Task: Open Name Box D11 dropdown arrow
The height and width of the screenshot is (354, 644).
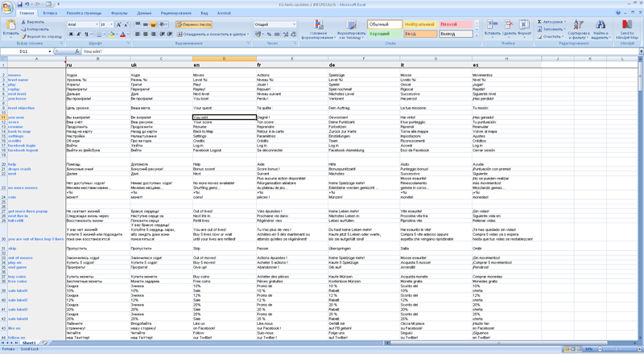Action: point(50,51)
